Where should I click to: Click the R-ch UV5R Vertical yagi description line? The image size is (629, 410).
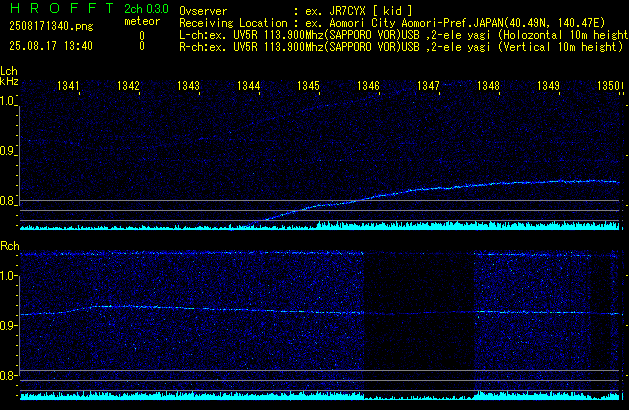[x=401, y=47]
